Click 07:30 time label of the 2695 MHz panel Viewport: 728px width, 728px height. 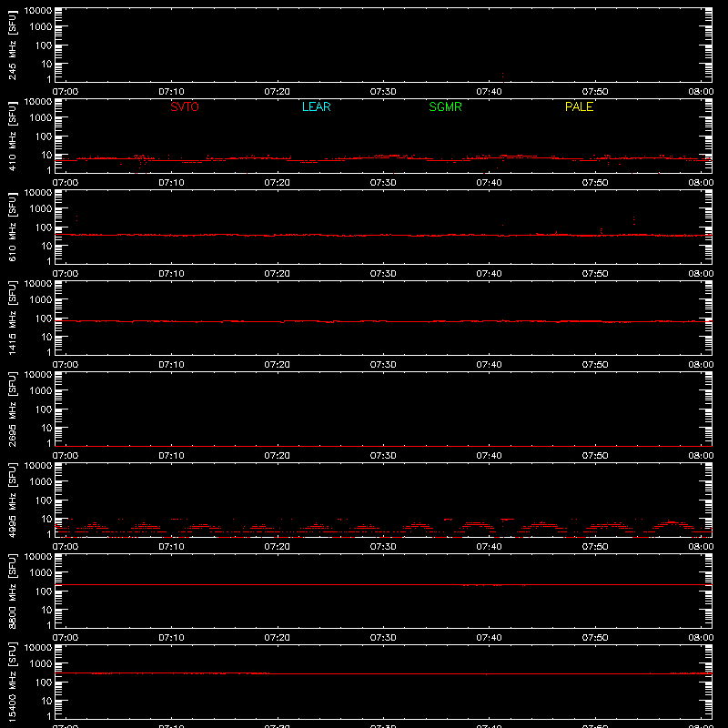383,456
